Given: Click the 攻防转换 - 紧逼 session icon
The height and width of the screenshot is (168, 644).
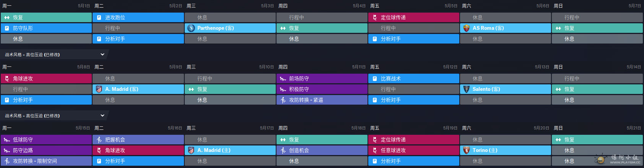Looking at the screenshot, I should pyautogui.click(x=283, y=100).
